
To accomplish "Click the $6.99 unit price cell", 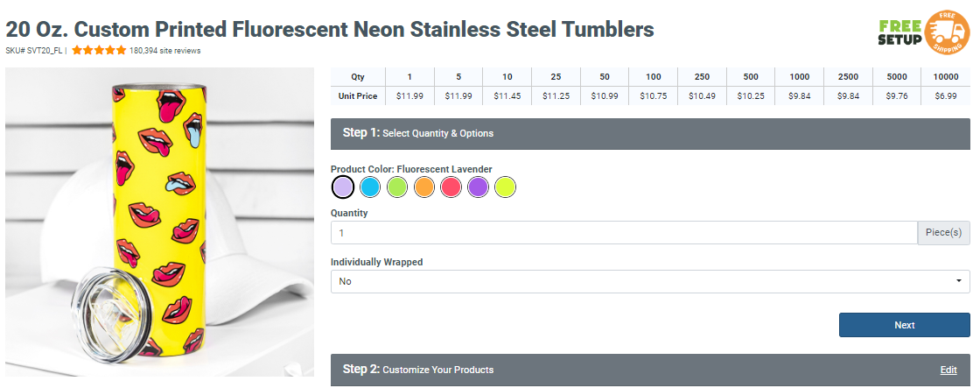I will 945,95.
